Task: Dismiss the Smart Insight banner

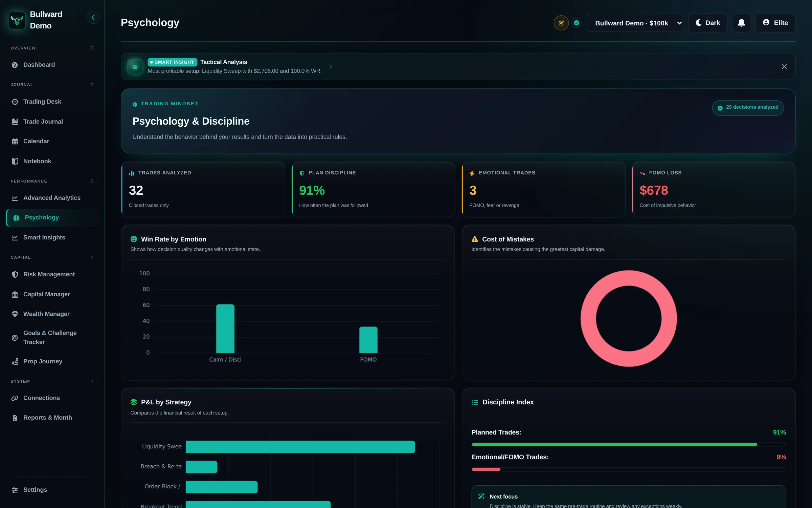Action: coord(784,67)
